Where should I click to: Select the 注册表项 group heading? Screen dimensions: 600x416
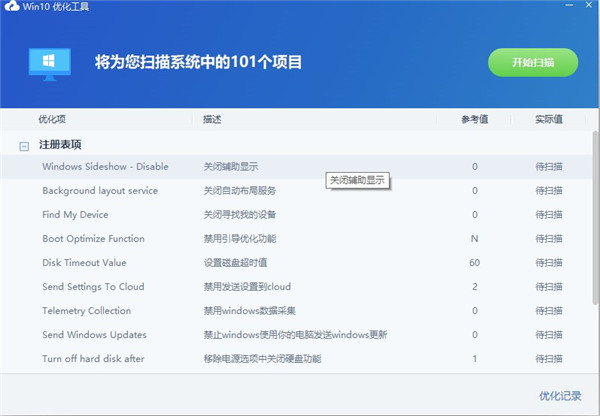(x=60, y=145)
